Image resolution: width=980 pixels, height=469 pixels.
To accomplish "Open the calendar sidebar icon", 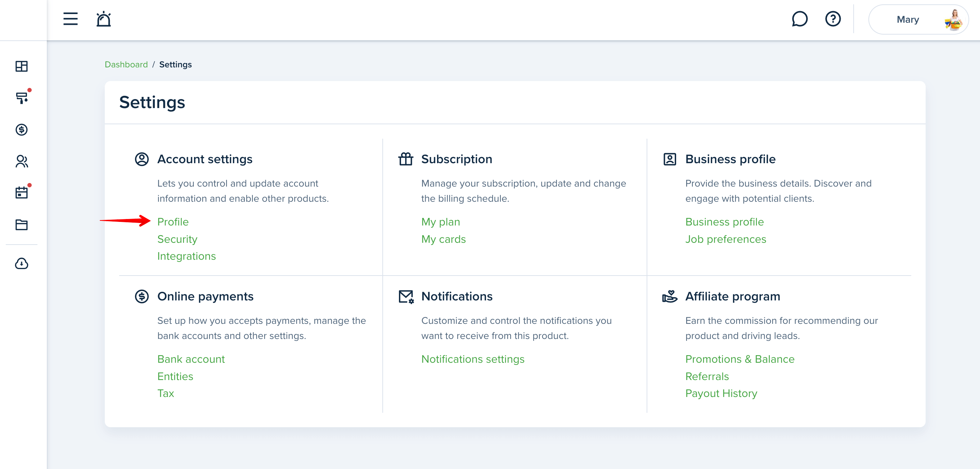I will coord(22,193).
